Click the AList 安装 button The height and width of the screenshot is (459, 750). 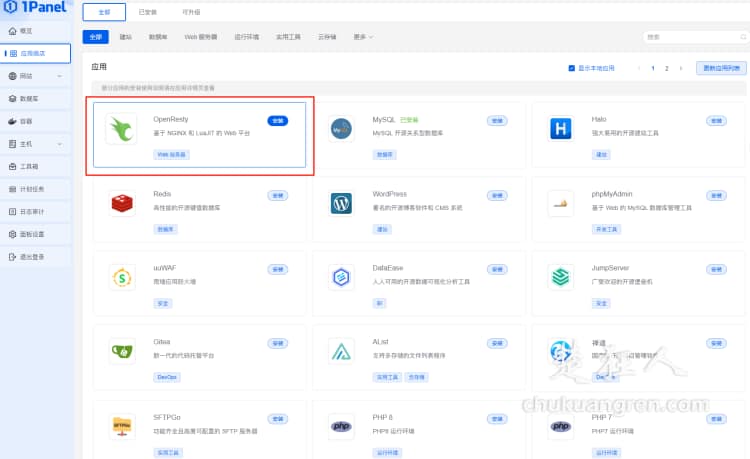point(497,343)
